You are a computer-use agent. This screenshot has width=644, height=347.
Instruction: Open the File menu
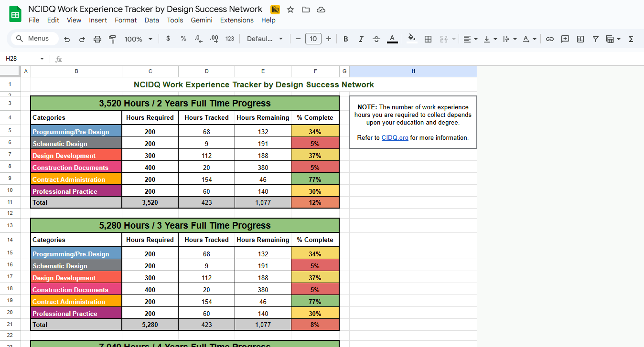click(34, 20)
